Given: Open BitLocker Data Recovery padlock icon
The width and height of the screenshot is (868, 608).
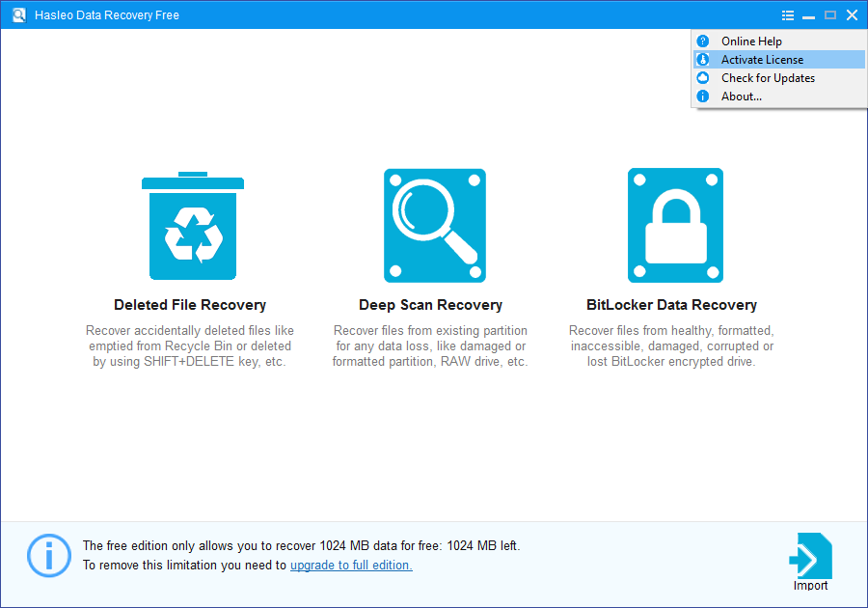Looking at the screenshot, I should [x=675, y=226].
